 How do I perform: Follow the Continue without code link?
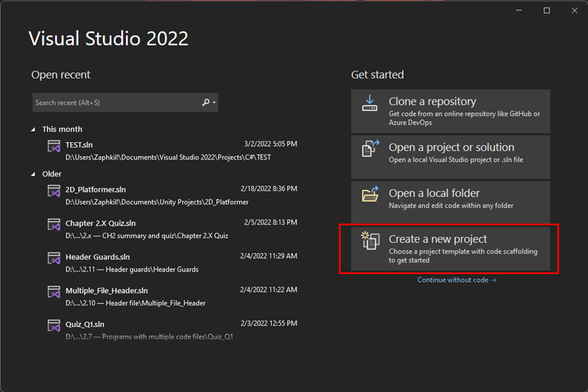point(457,280)
